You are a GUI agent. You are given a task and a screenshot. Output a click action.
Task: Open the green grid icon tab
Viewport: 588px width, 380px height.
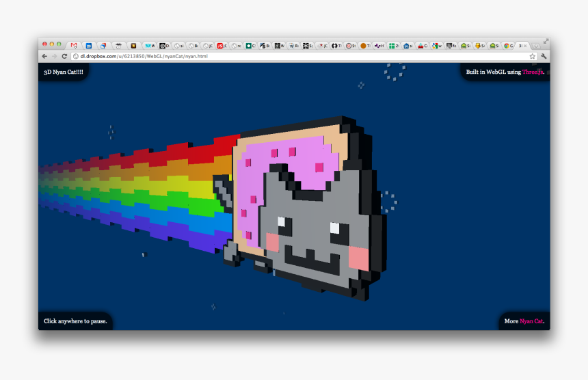pos(393,46)
